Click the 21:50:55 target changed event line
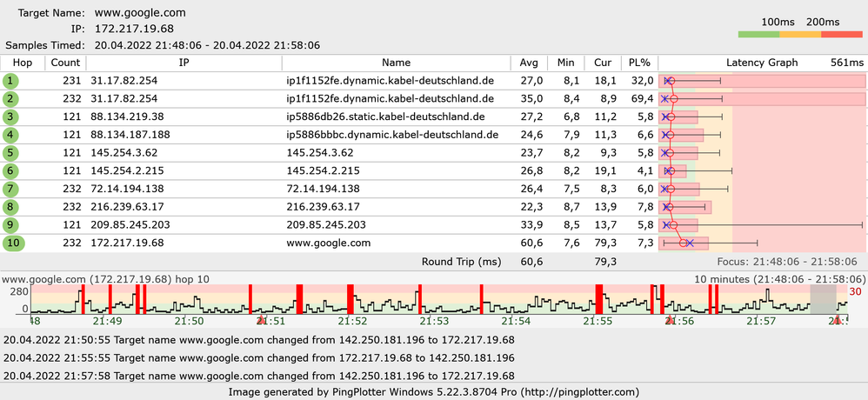 click(258, 340)
